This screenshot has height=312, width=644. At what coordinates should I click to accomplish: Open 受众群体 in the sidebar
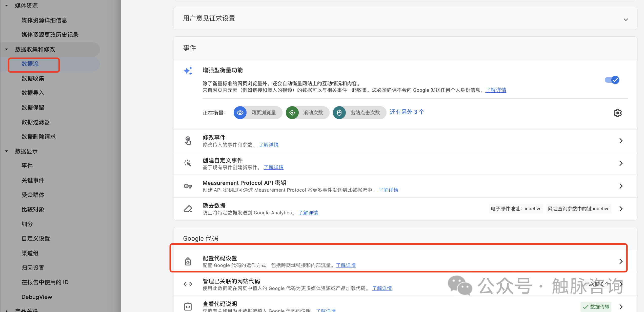point(33,195)
